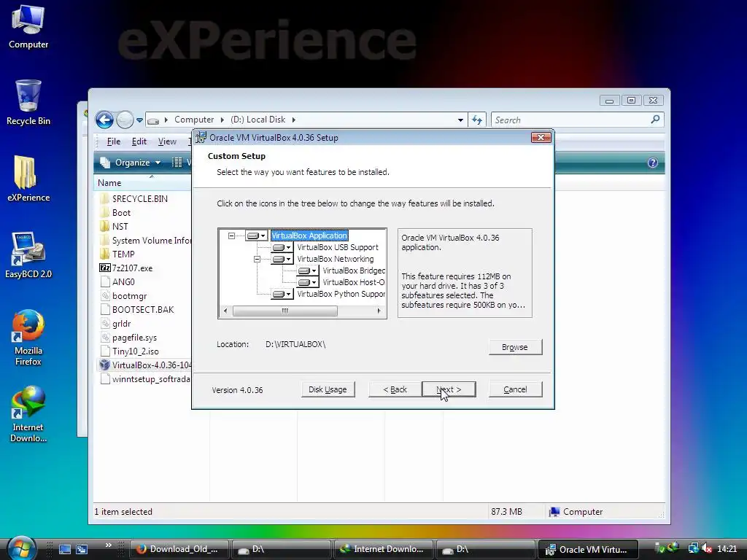Click the search magnifier icon in Explorer
Screen dimensions: 747x560
click(x=656, y=120)
